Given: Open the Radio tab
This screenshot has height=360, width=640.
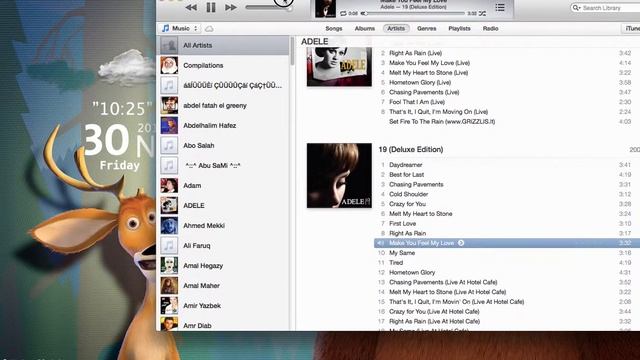Looking at the screenshot, I should coord(490,29).
